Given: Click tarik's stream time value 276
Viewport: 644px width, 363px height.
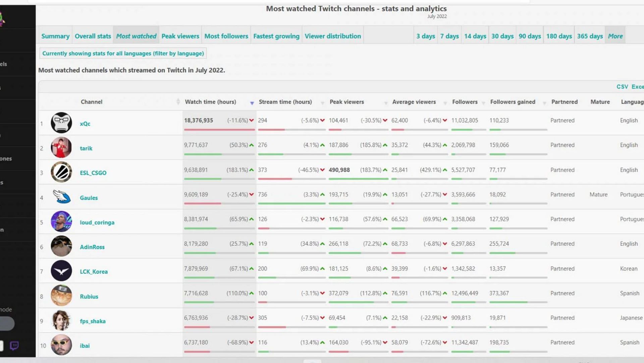Looking at the screenshot, I should tap(262, 145).
